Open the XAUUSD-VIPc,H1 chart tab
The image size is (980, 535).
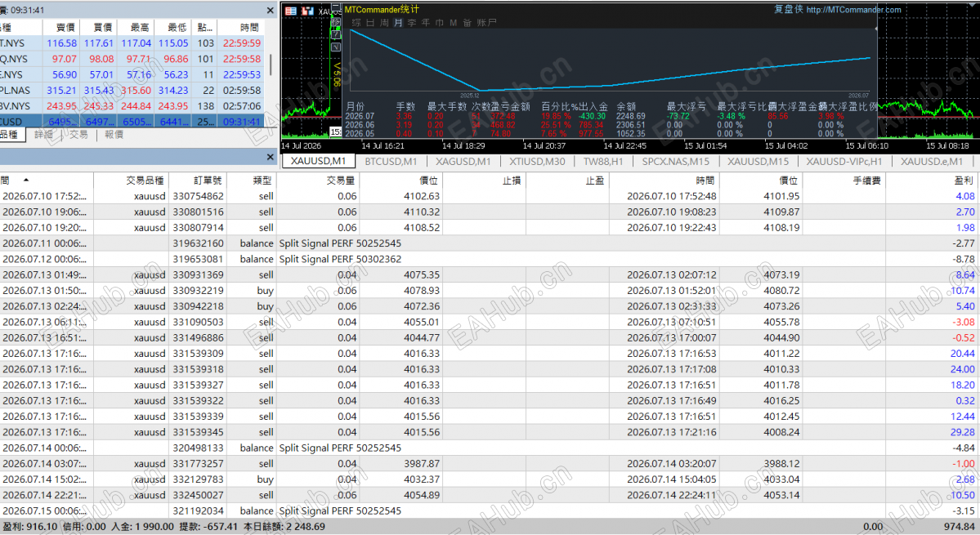click(x=844, y=161)
